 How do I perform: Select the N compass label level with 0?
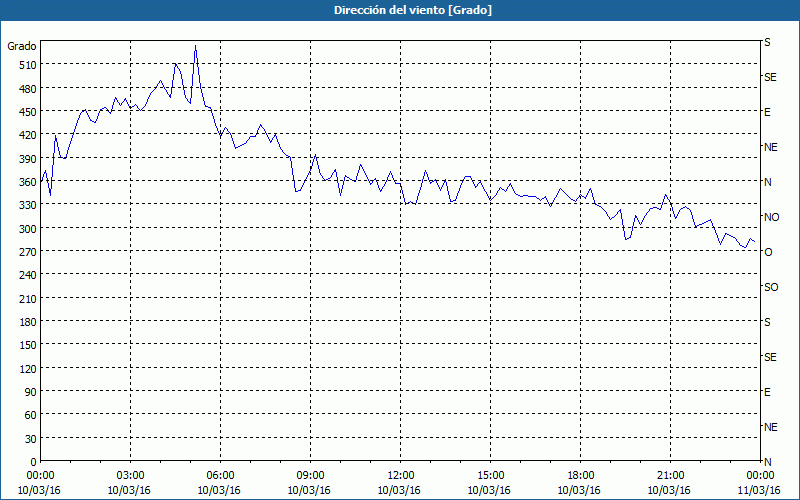pos(768,462)
